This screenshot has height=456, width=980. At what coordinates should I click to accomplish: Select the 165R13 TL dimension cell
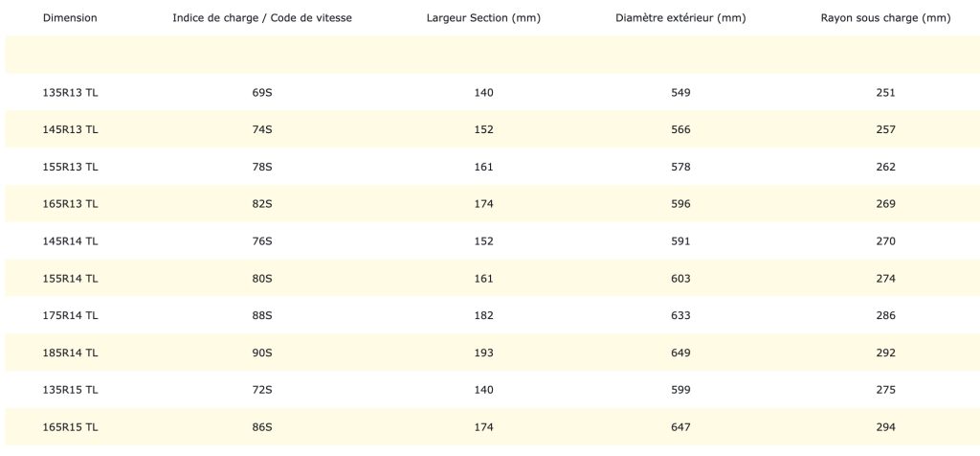[x=70, y=204]
